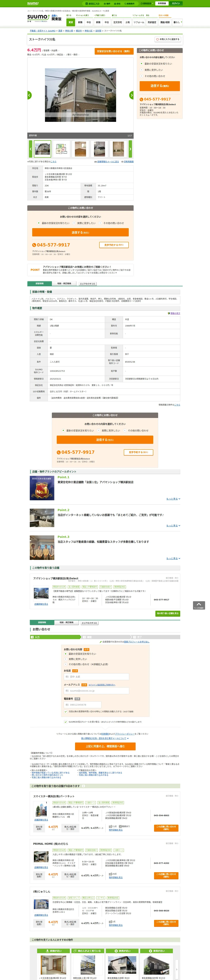Click 写真に誤りがある場合は こちら link
Image resolution: width=210 pixels, height=980 pixels.
(x=53, y=162)
